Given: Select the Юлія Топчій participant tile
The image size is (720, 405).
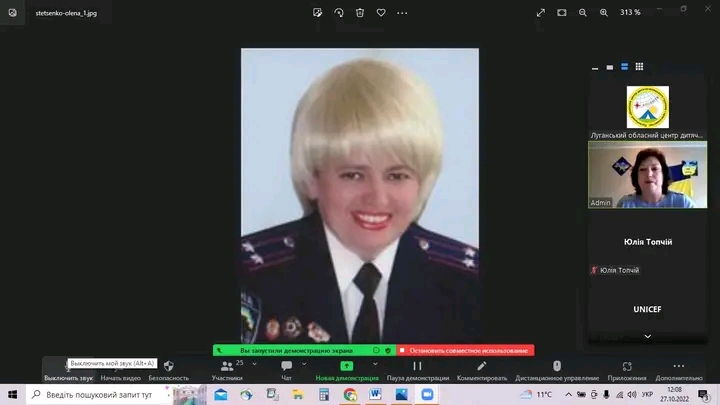Looking at the screenshot, I should click(x=647, y=242).
